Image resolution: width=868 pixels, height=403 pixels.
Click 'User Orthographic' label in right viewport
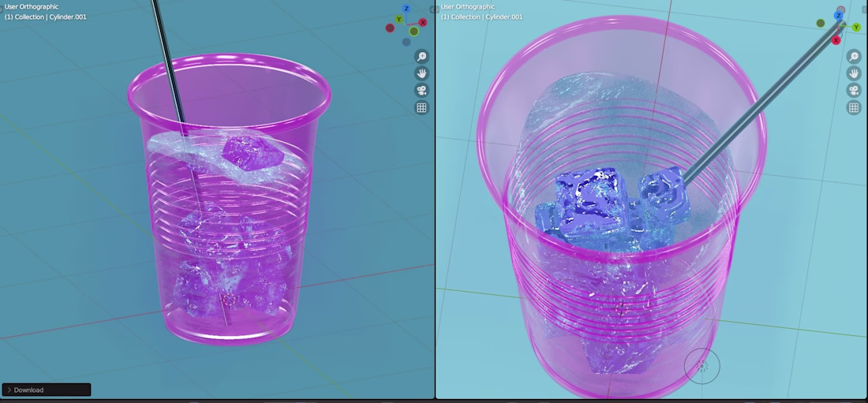(x=468, y=7)
